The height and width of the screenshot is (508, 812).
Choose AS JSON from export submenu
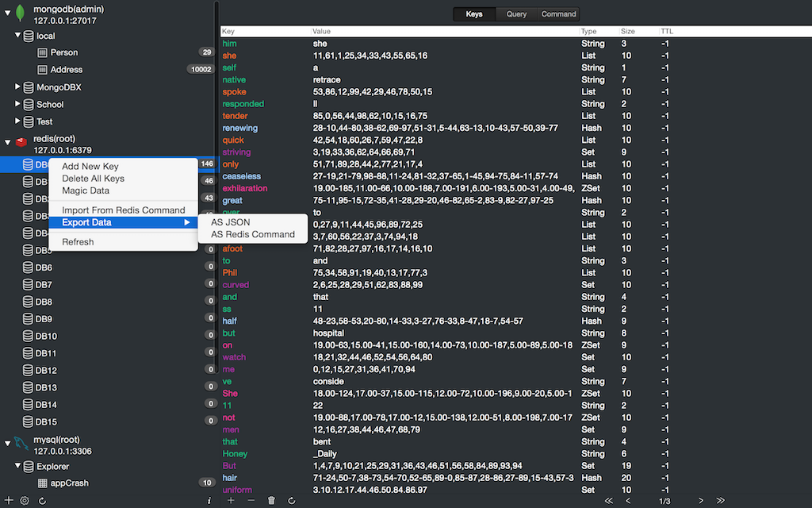(230, 222)
